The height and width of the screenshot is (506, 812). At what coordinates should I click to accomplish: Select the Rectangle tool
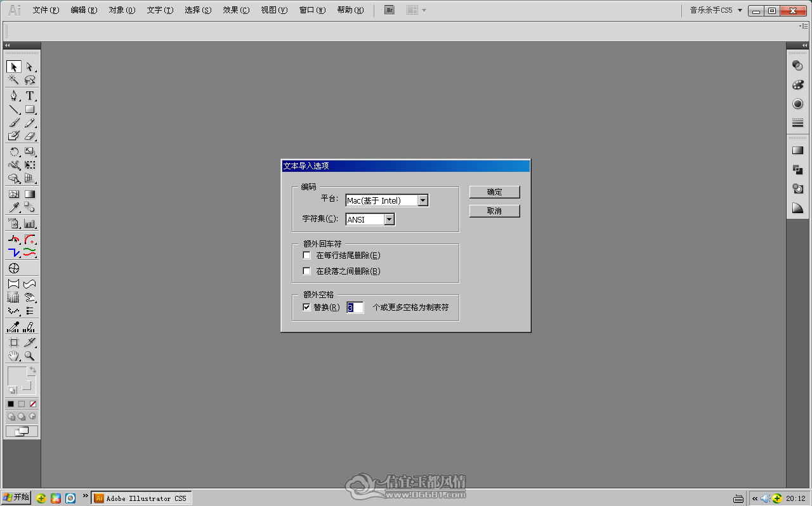pos(30,109)
